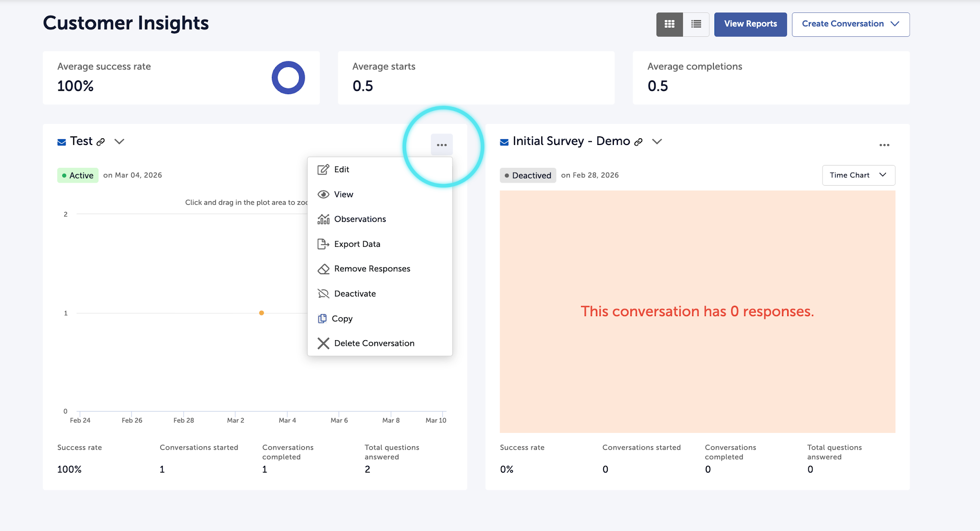Viewport: 980px width, 531px height.
Task: Open the Create Conversation dropdown
Action: (x=850, y=24)
